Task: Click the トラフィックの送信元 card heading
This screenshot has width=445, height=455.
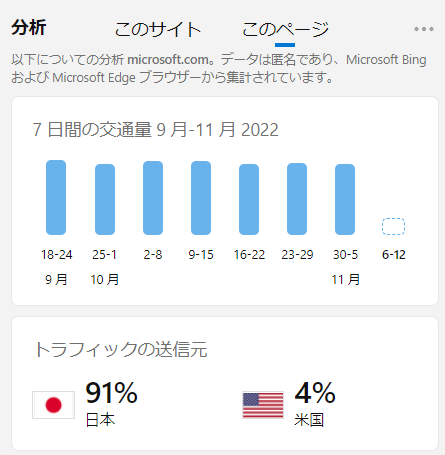Action: coord(121,349)
